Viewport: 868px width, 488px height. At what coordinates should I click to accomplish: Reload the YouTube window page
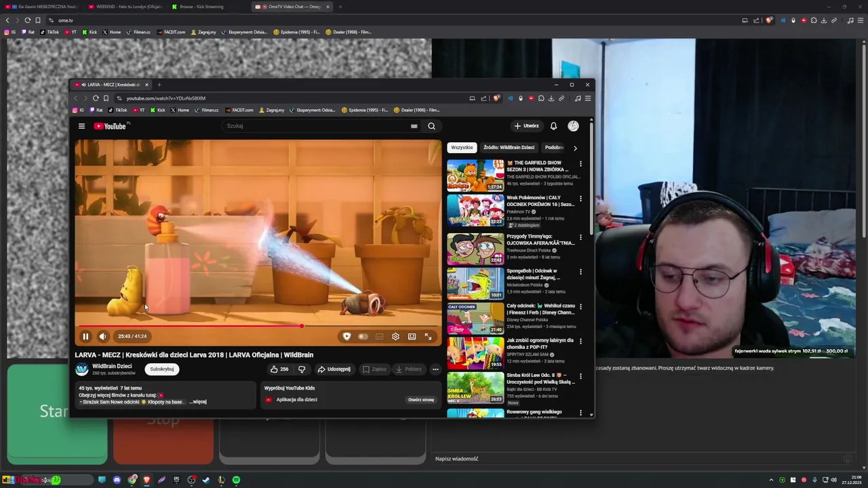[96, 98]
